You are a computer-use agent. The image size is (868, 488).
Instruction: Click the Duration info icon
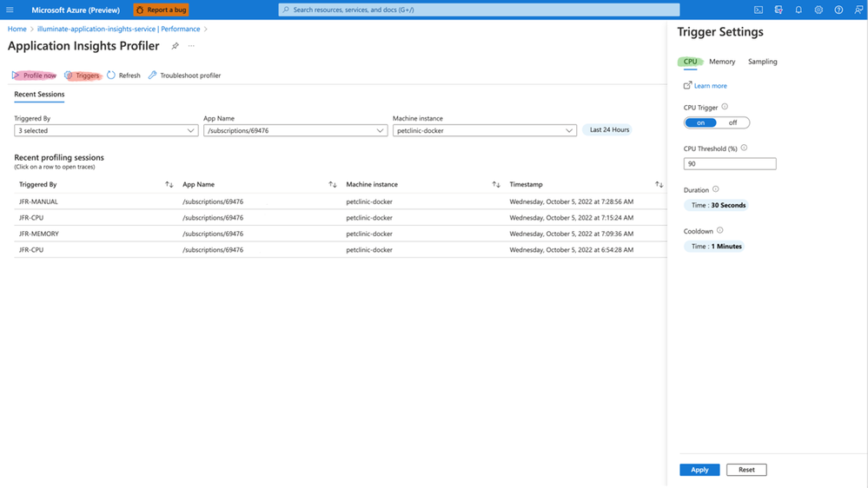point(716,189)
